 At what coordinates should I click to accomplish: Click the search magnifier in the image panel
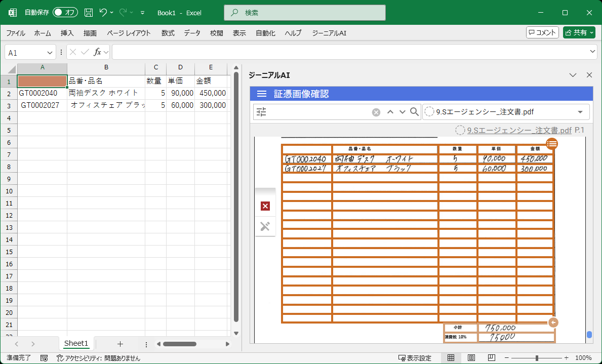414,112
